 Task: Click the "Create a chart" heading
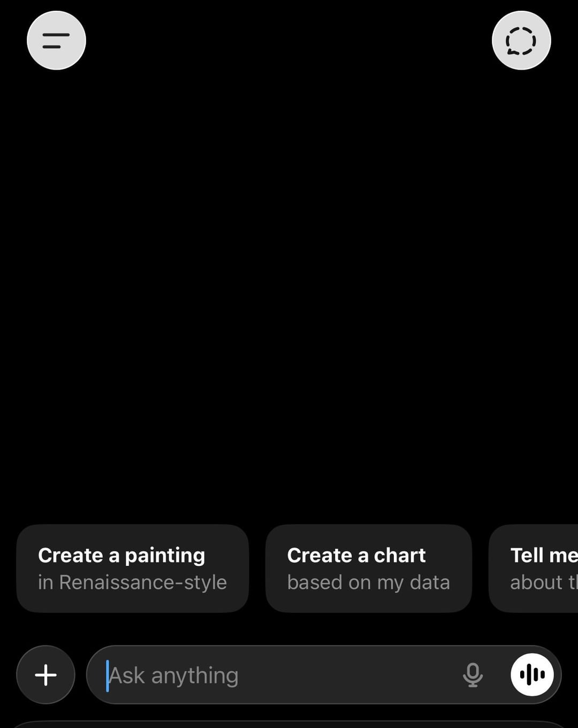click(356, 556)
